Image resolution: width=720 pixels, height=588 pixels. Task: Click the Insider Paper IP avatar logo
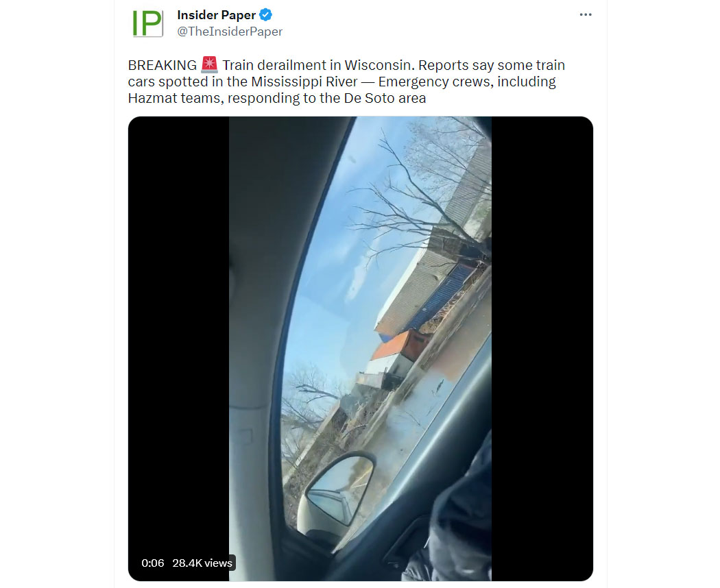(147, 23)
